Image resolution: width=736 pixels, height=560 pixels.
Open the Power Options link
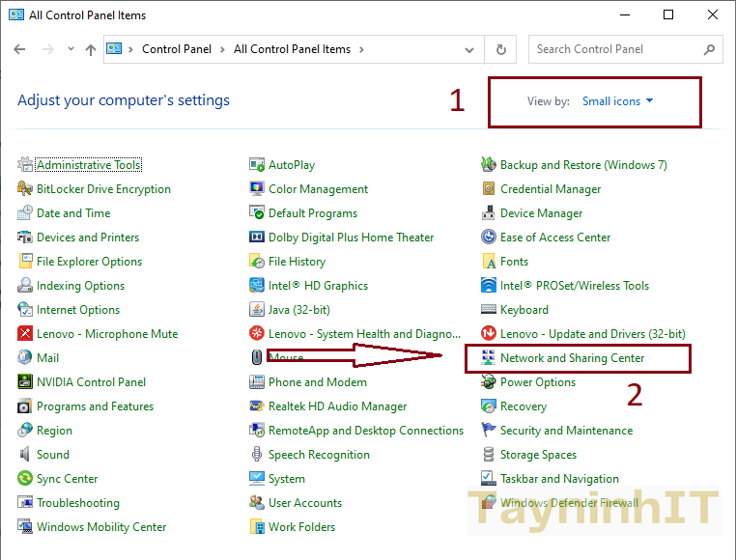click(x=537, y=382)
